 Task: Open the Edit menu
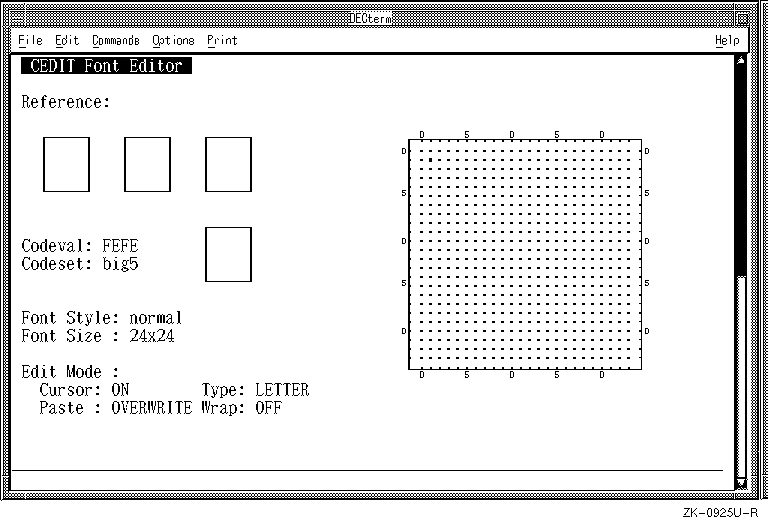click(x=67, y=40)
